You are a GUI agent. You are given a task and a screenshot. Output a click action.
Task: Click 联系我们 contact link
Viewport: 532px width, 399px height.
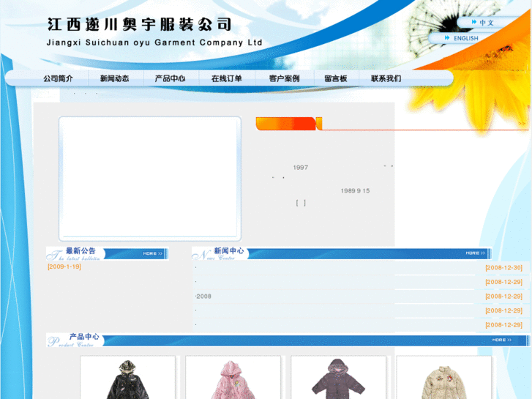click(x=386, y=78)
